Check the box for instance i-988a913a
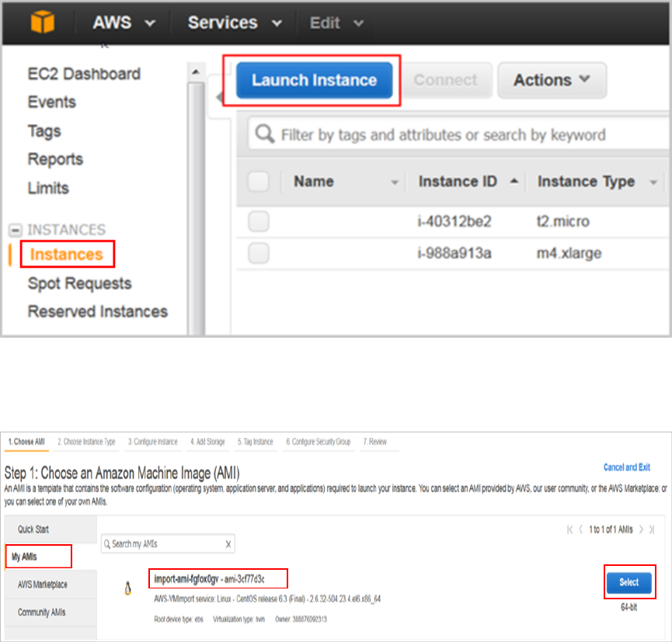This screenshot has height=642, width=672. pos(259,253)
